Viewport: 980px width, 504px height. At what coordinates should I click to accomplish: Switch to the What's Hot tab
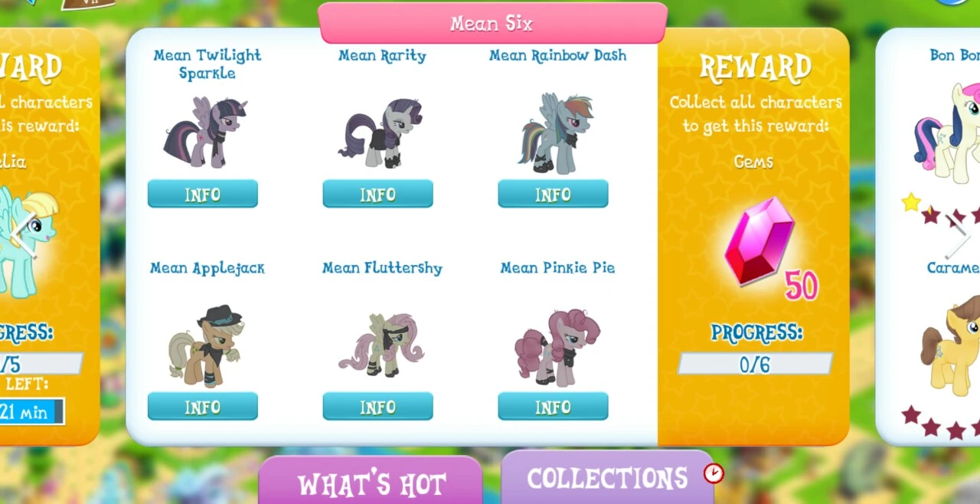tap(371, 481)
